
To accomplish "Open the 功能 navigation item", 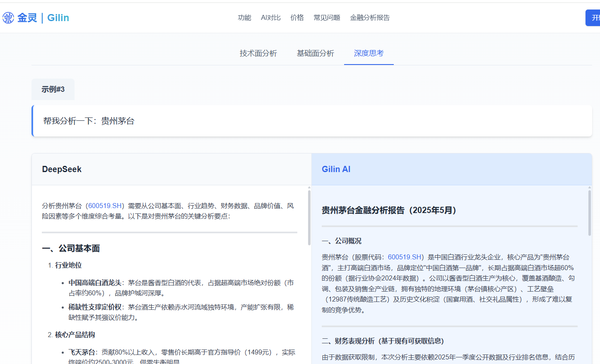I will coord(244,18).
